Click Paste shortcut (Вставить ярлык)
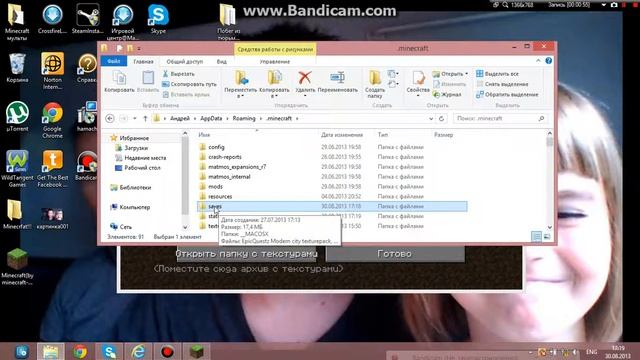Viewport: 640px width, 360px height. pyautogui.click(x=186, y=94)
